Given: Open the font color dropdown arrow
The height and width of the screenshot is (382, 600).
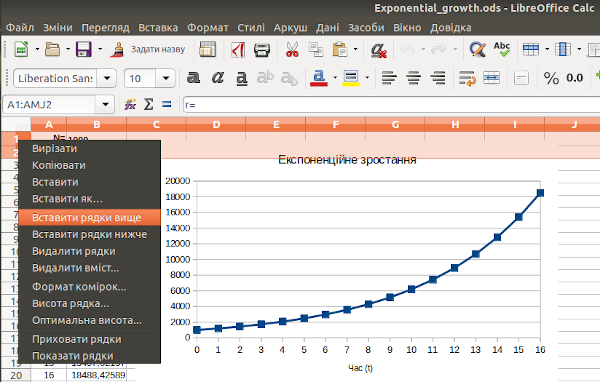Looking at the screenshot, I should 335,78.
